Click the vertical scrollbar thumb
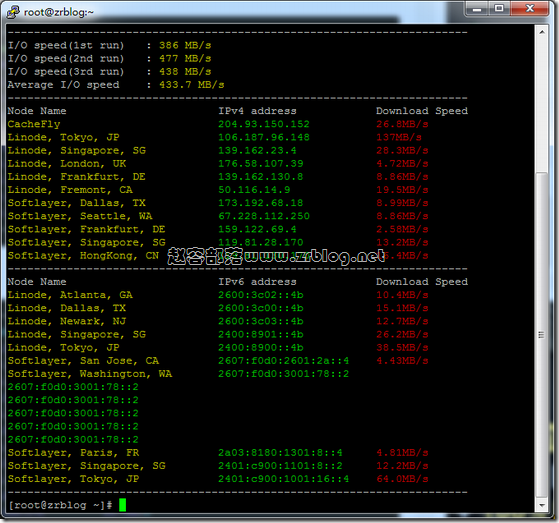Viewport: 559px width, 523px height. pyautogui.click(x=542, y=335)
